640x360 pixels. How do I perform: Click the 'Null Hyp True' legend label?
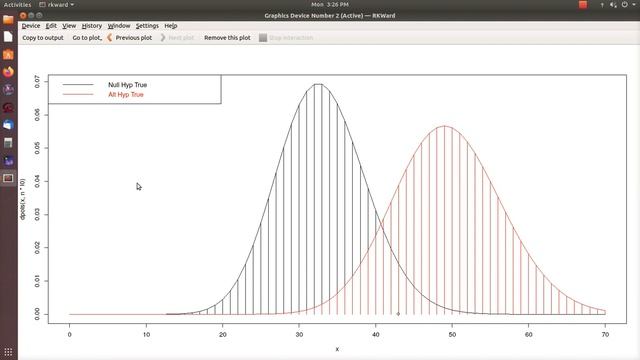tap(127, 85)
